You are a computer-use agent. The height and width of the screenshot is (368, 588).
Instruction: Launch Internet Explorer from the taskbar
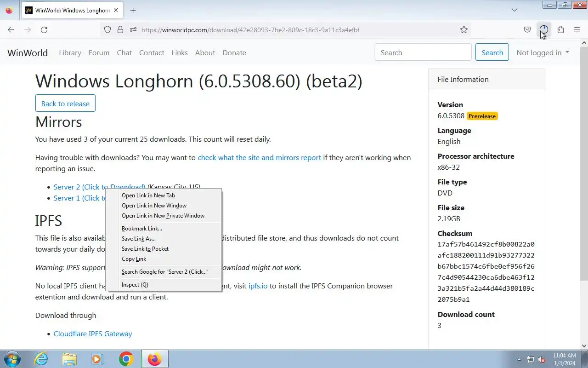(x=41, y=359)
